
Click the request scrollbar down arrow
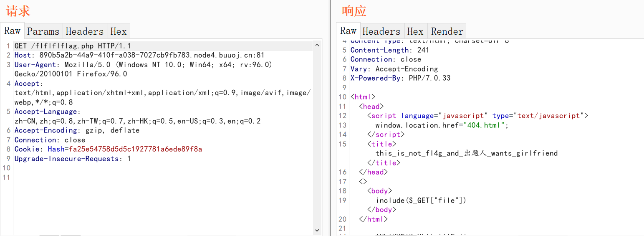pyautogui.click(x=317, y=230)
